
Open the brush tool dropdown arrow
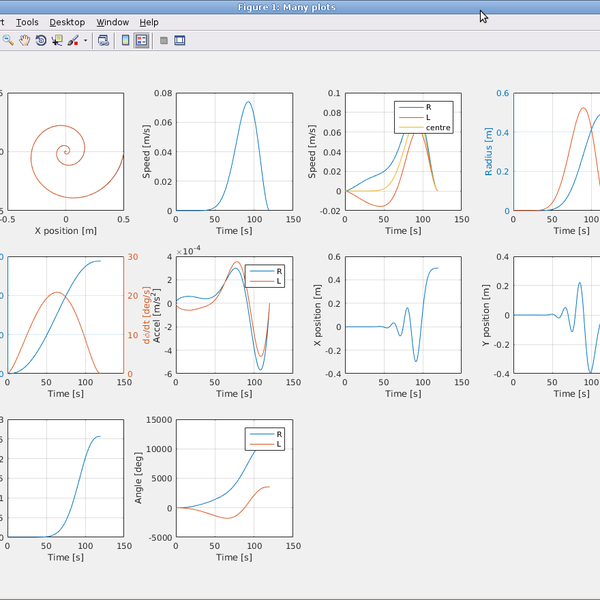coord(86,41)
